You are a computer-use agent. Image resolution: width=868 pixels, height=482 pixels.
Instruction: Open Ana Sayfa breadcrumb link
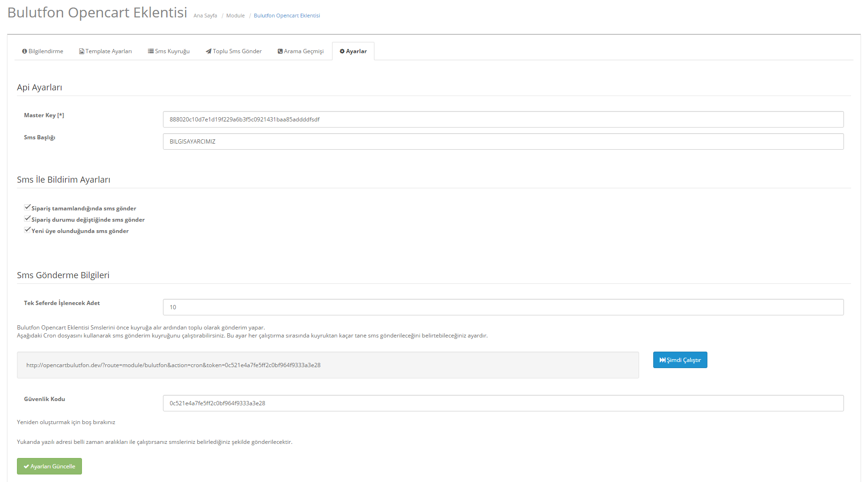[205, 16]
